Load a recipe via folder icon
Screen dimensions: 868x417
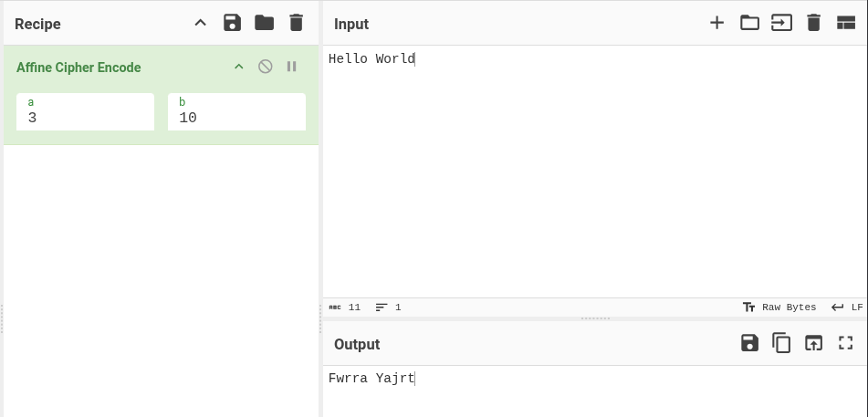pos(264,23)
